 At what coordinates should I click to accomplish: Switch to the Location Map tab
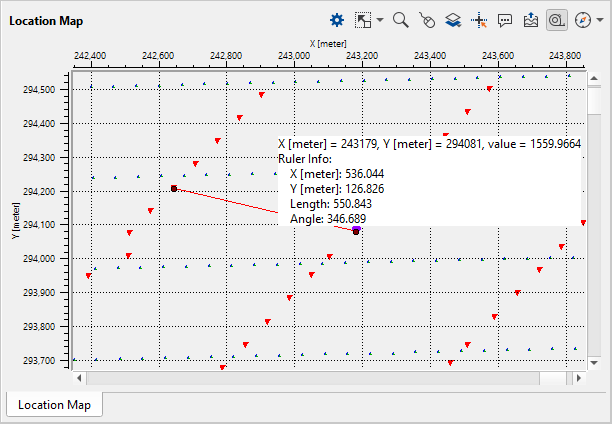(x=54, y=405)
